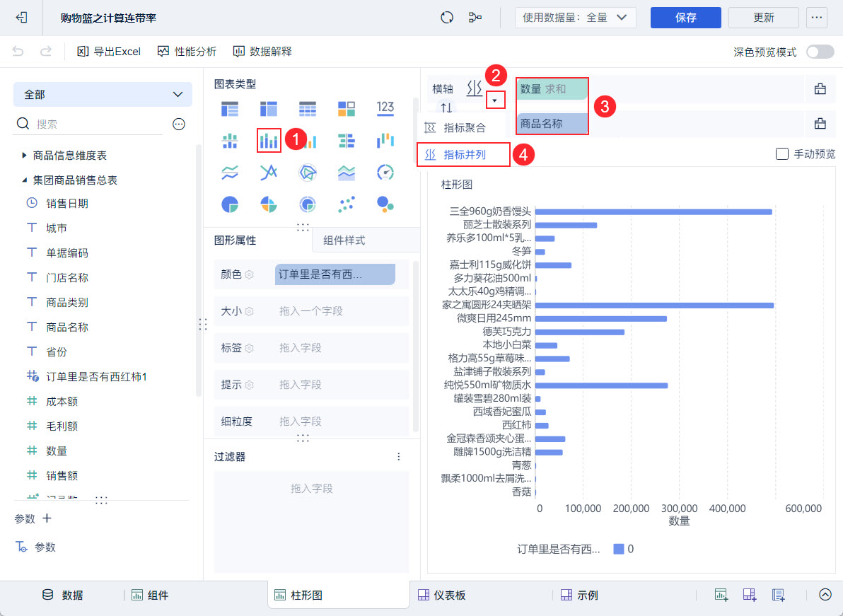Click the small arrow beside 横轴 icon
The width and height of the screenshot is (843, 616).
point(494,100)
